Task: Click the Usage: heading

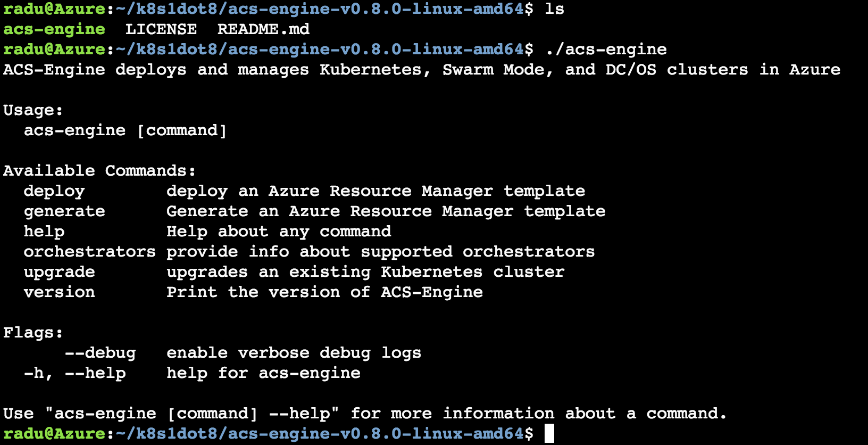Action: [33, 110]
